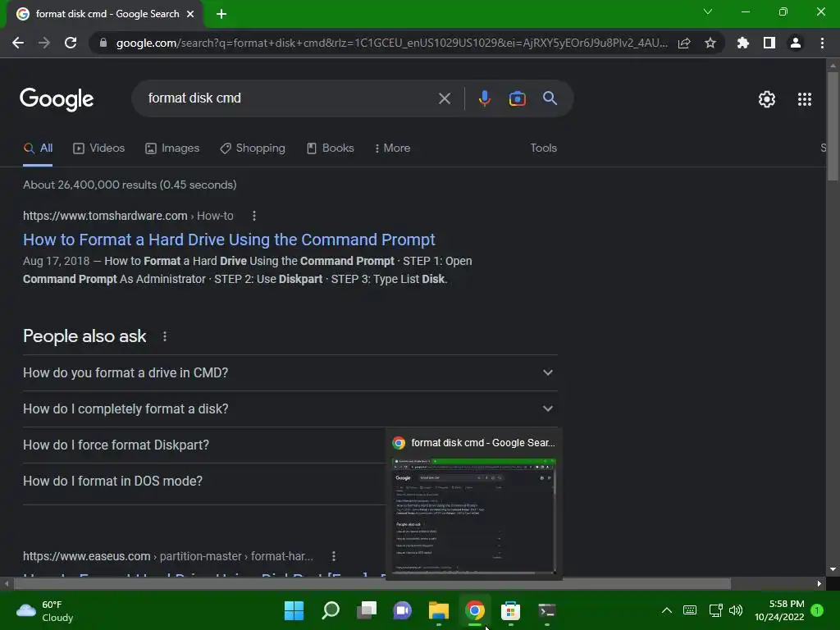The image size is (840, 630).
Task: Search by image with camera icon
Action: click(517, 98)
